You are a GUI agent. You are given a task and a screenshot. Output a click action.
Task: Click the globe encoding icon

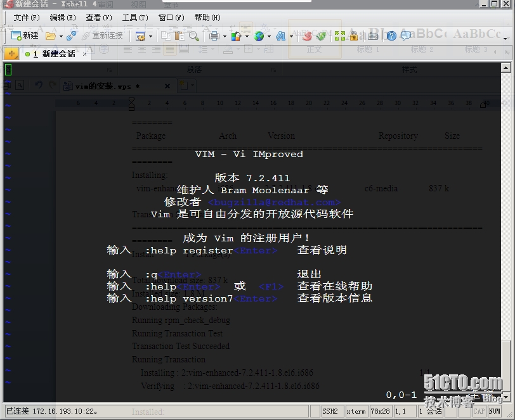coord(259,35)
